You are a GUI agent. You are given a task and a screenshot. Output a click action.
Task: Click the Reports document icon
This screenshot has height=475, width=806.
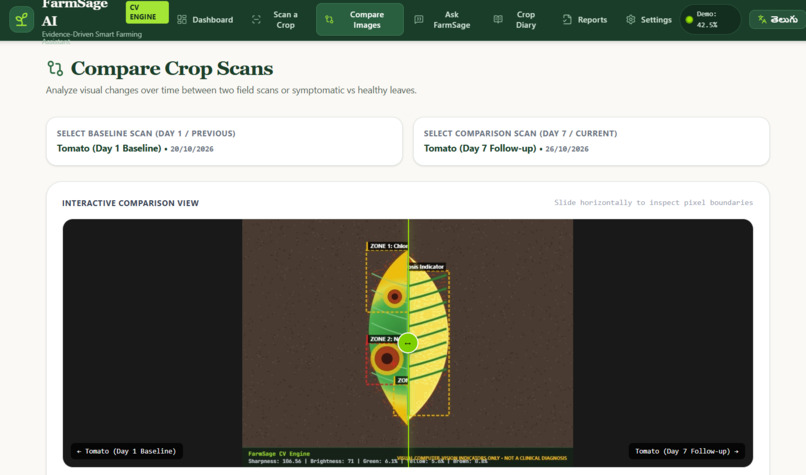pos(567,20)
